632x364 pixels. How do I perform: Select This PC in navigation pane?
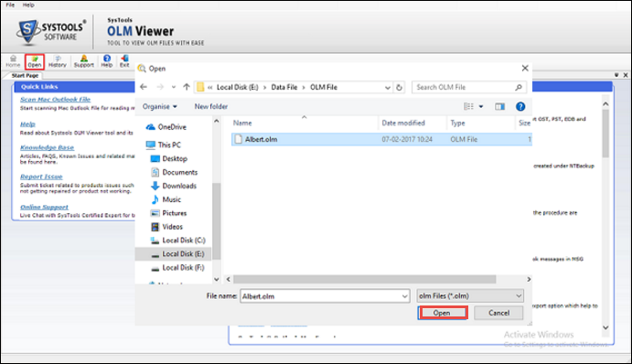pos(164,145)
